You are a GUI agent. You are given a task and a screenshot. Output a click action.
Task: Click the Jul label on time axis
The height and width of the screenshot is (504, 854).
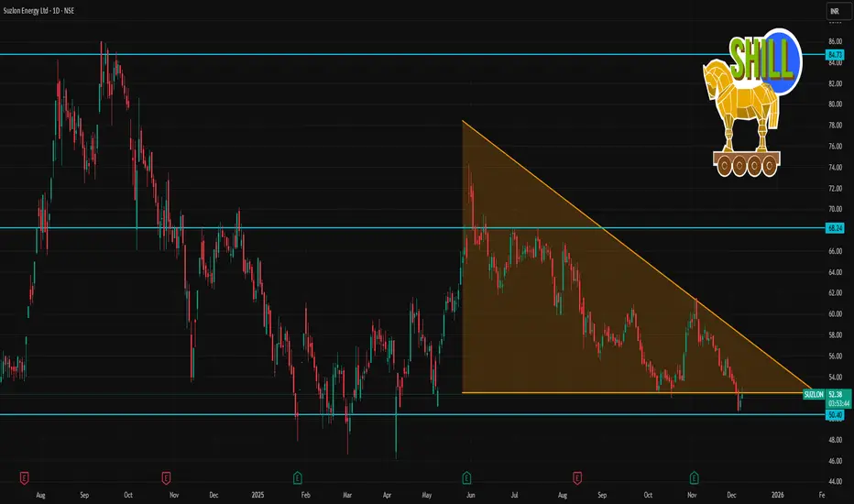pyautogui.click(x=514, y=495)
